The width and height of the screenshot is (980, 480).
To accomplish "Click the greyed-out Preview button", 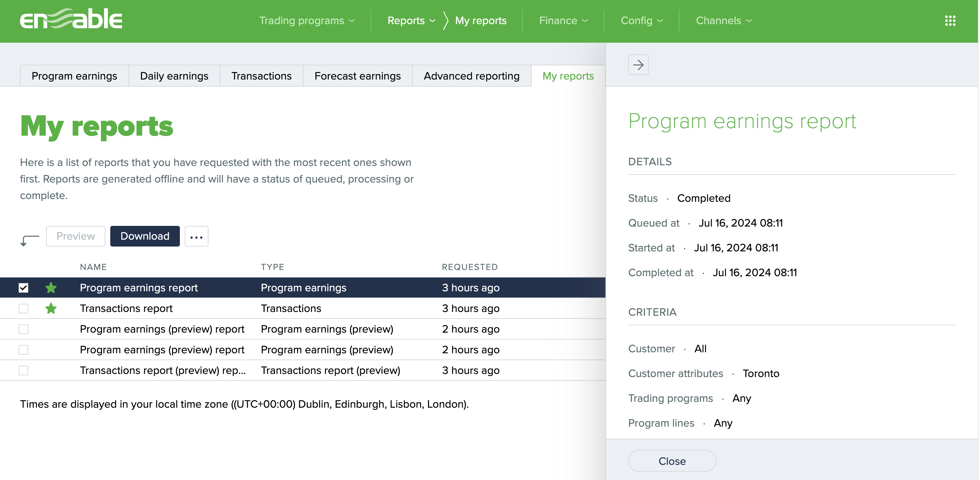I will [x=75, y=236].
